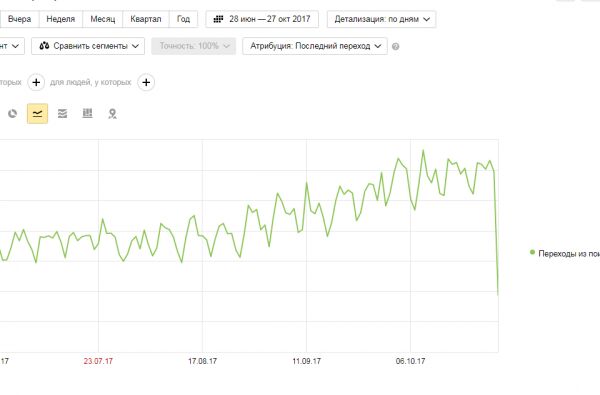600x395 pixels.
Task: Open the partially visible segment dropdown ending in нт
Action: (x=11, y=46)
